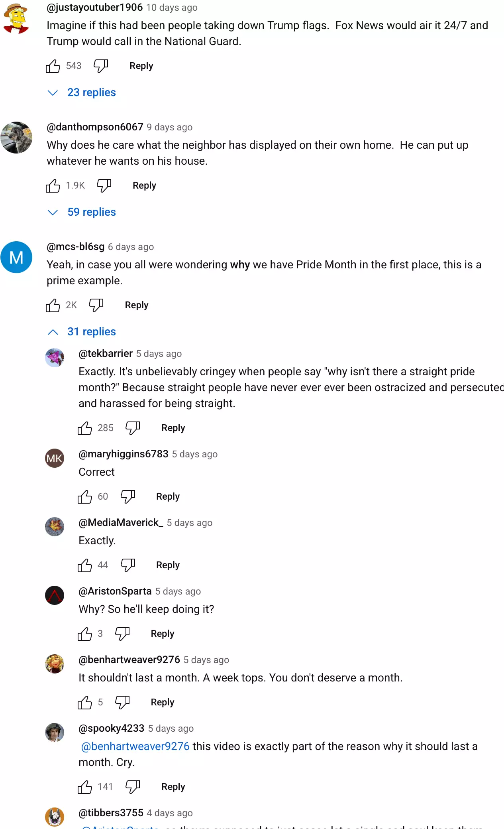Collapse the 31 replies thread
Screen dimensions: 504x829
coord(91,332)
